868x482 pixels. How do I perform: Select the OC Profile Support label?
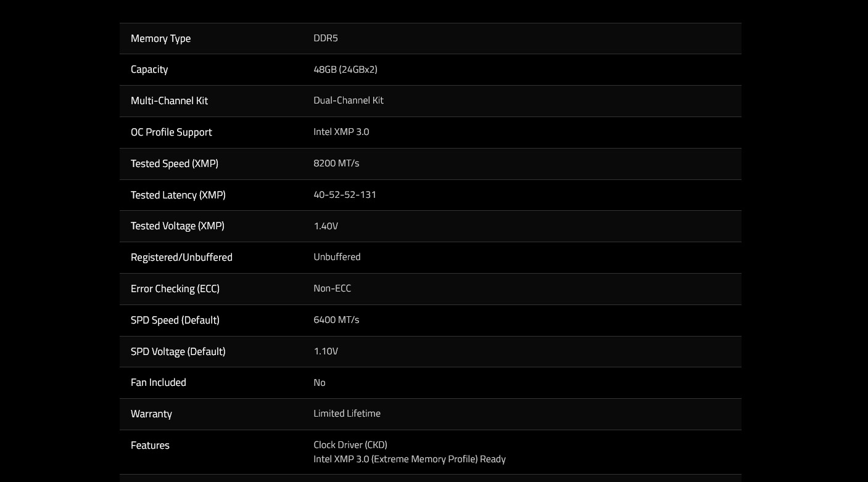pyautogui.click(x=171, y=133)
